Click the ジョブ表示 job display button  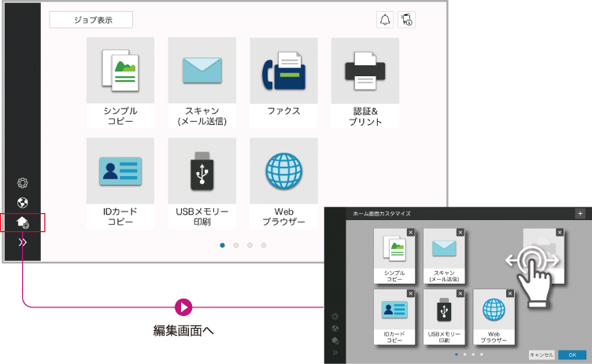tap(91, 20)
